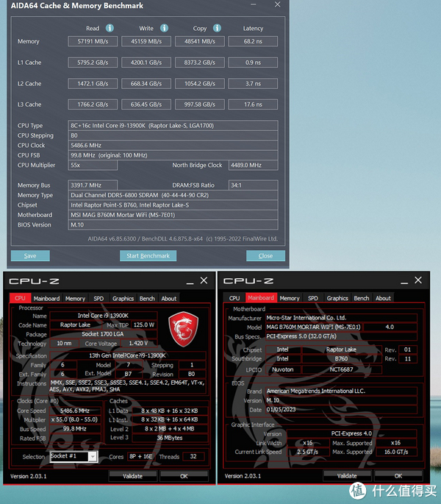Open Graphics tab in left CPU-Z window
This screenshot has width=441, height=504.
tap(123, 299)
